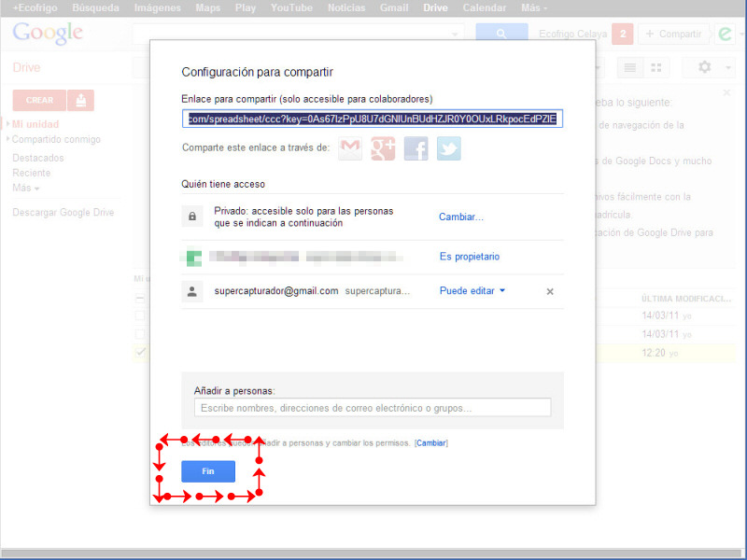Click Es propietario label
The height and width of the screenshot is (560, 747).
click(x=470, y=257)
